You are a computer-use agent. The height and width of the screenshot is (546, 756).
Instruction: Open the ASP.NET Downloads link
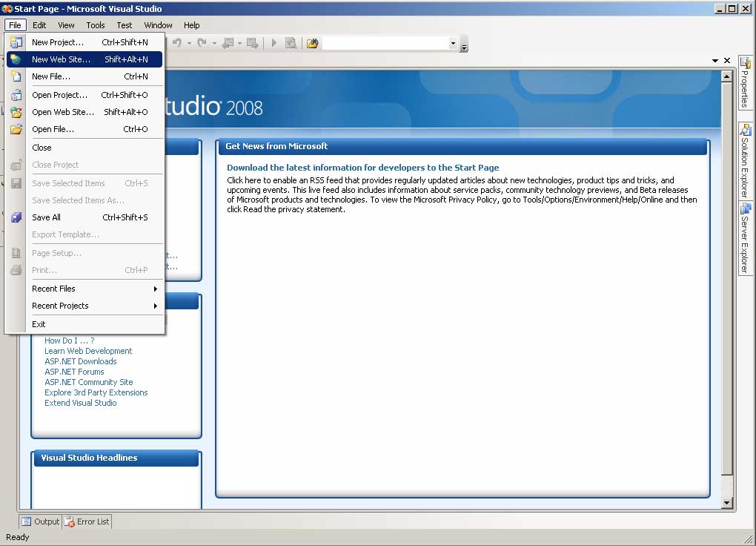coord(81,361)
